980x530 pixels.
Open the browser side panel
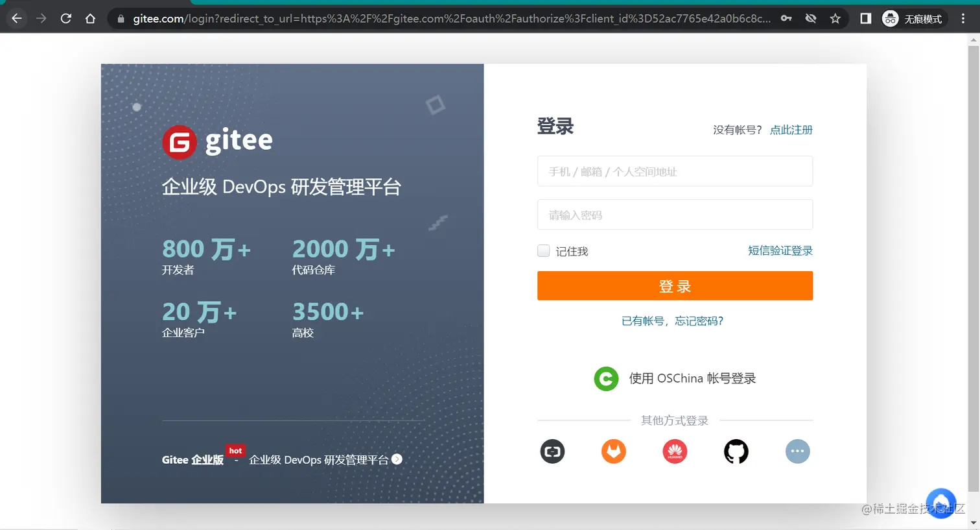pos(865,19)
